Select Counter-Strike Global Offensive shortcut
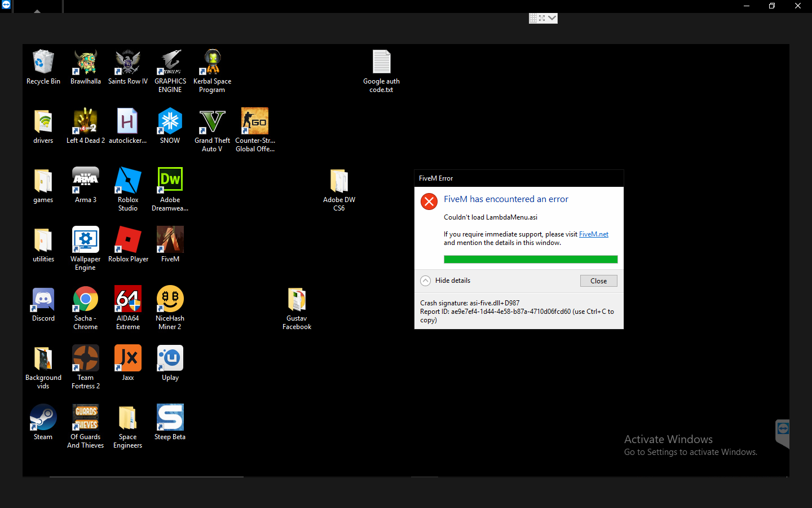Screen dimensions: 812x508 point(255,130)
